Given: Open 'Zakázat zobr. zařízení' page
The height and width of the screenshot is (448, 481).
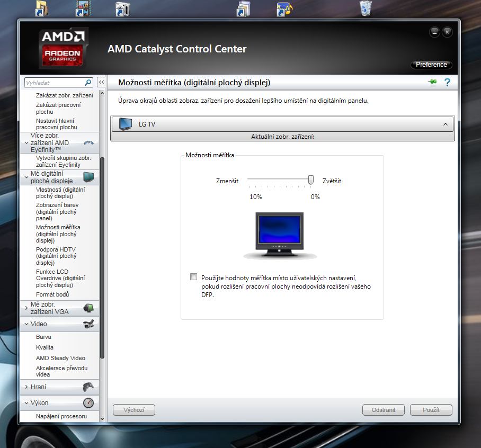Looking at the screenshot, I should tap(65, 95).
